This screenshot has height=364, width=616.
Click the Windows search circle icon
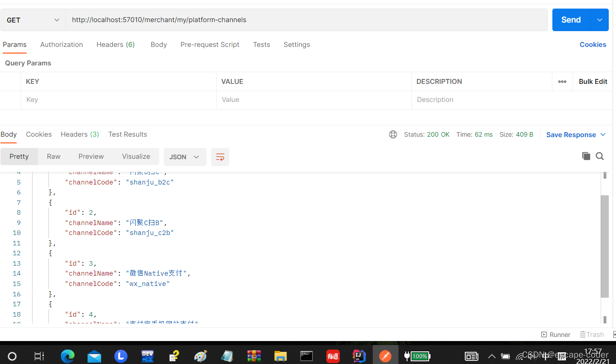12,356
